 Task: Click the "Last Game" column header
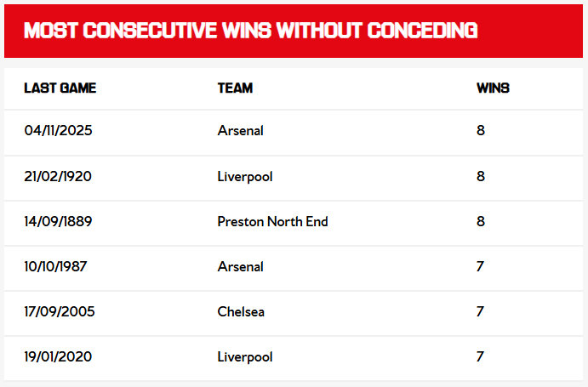[x=60, y=88]
